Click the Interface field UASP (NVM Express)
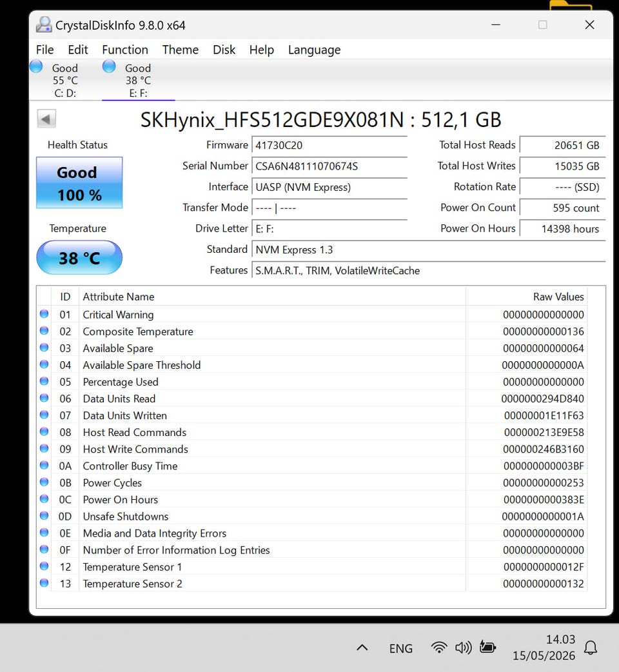 pyautogui.click(x=329, y=187)
